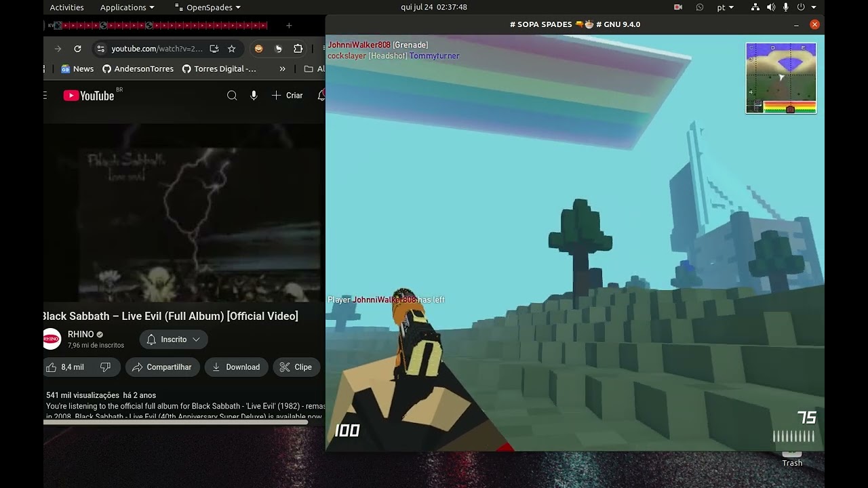Show more bookmarks with the chevron
This screenshot has height=488, width=868.
click(x=282, y=68)
